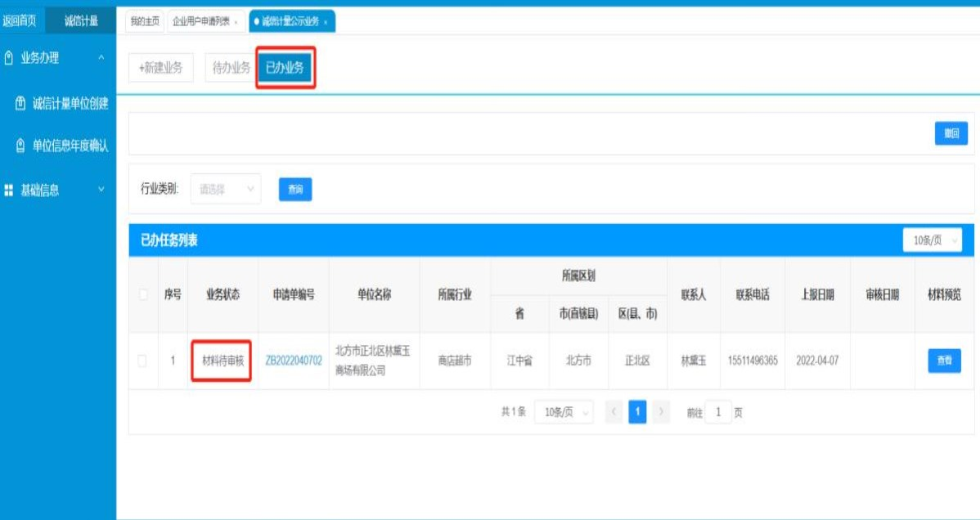Screen dimensions: 980x520
Task: Click the 诚信计量单位创建 sidebar icon
Action: tap(20, 104)
